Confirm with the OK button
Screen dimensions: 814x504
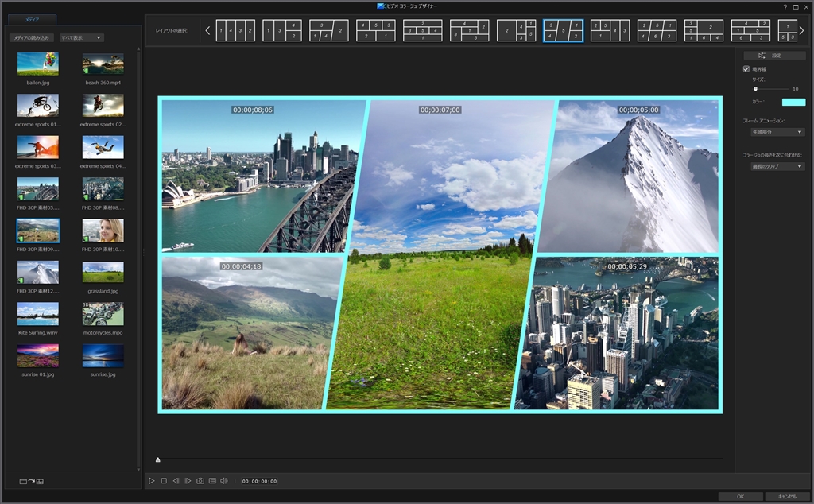pyautogui.click(x=740, y=496)
